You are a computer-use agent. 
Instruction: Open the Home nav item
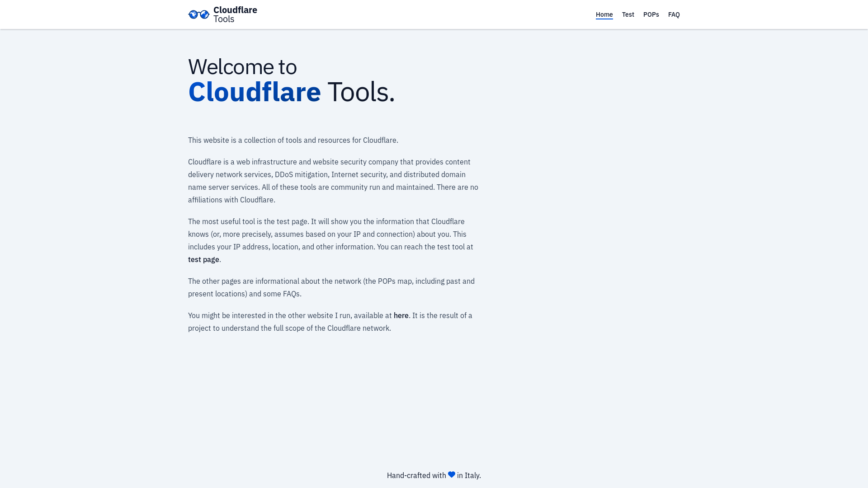[x=604, y=14]
